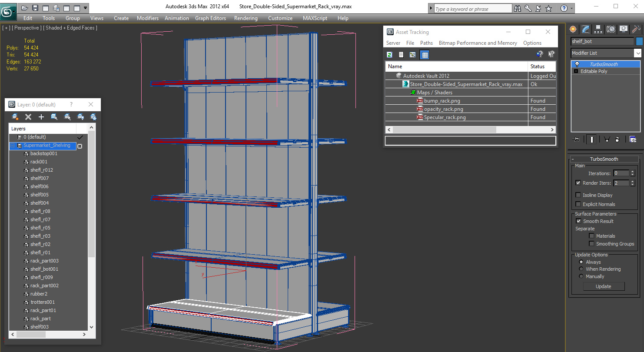Click the Save File floppy icon
644x352 pixels.
click(35, 8)
